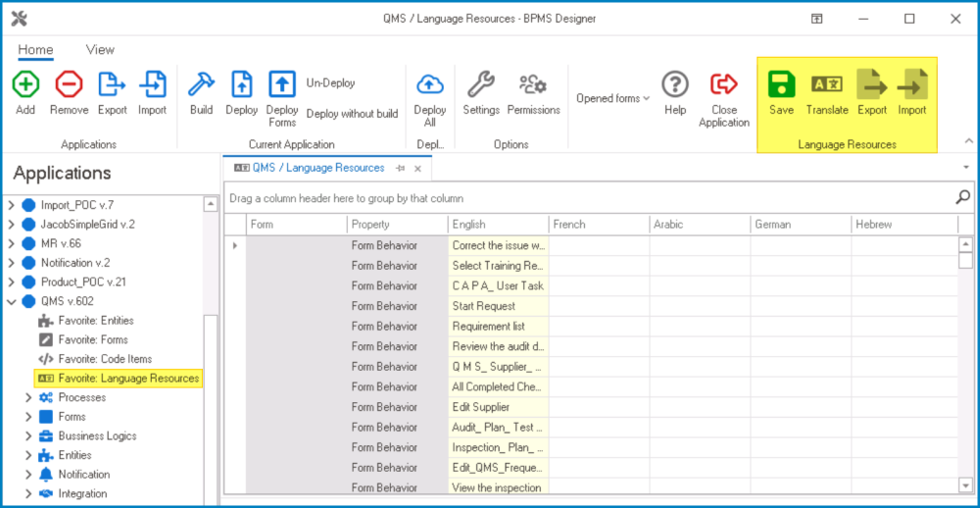Expand the Entities tree node

tap(27, 456)
